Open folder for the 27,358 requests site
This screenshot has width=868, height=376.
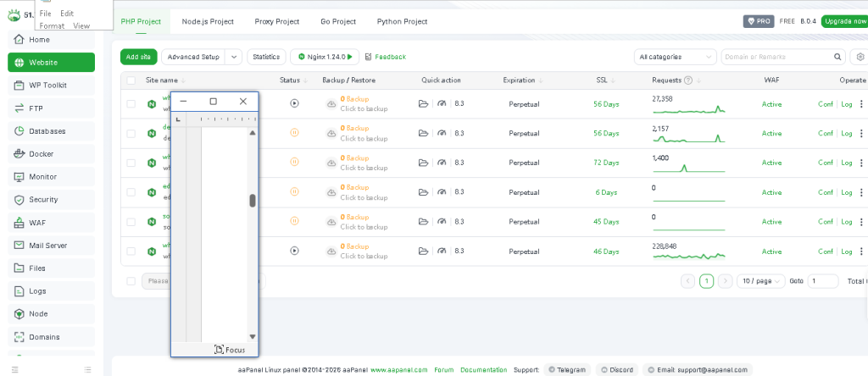click(424, 103)
